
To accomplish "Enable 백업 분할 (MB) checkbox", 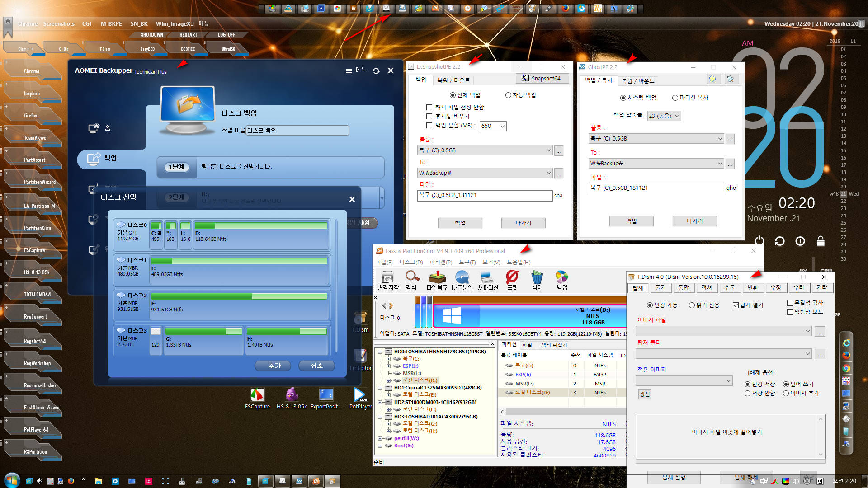I will tap(429, 126).
